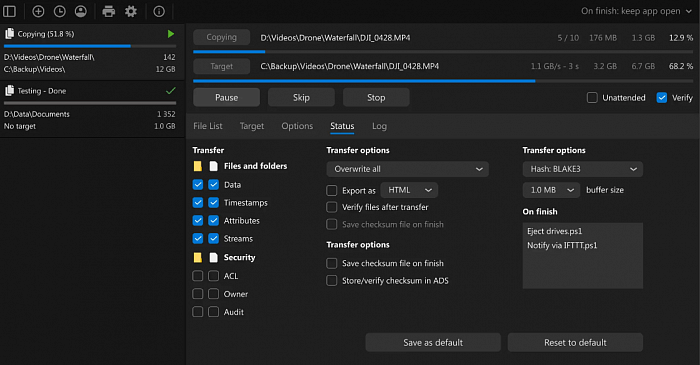Click the copy icon beside Copying (51.8 %)
The width and height of the screenshot is (700, 365).
[9, 34]
